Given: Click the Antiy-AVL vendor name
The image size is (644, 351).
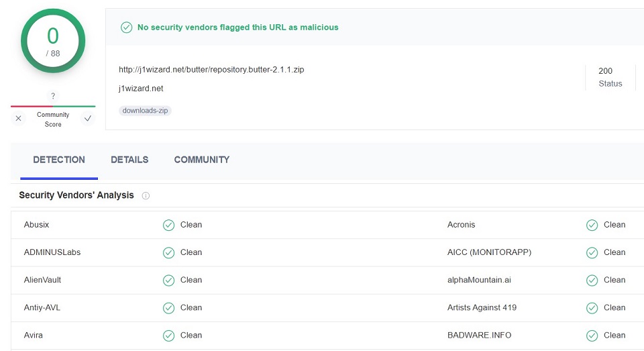Looking at the screenshot, I should 42,307.
